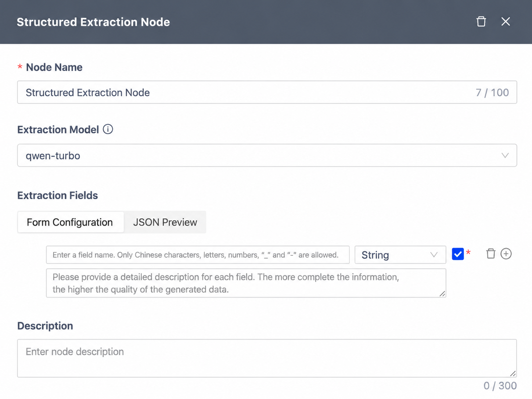Open the qwen-turbo model dropdown

click(x=267, y=155)
